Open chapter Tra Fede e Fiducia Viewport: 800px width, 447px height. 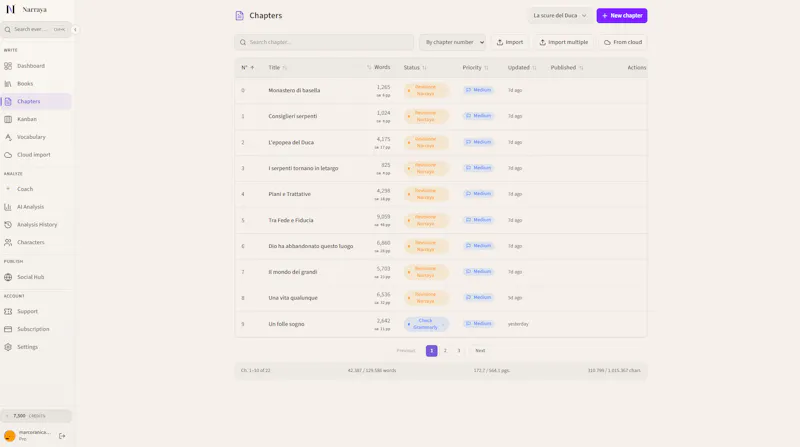(291, 220)
